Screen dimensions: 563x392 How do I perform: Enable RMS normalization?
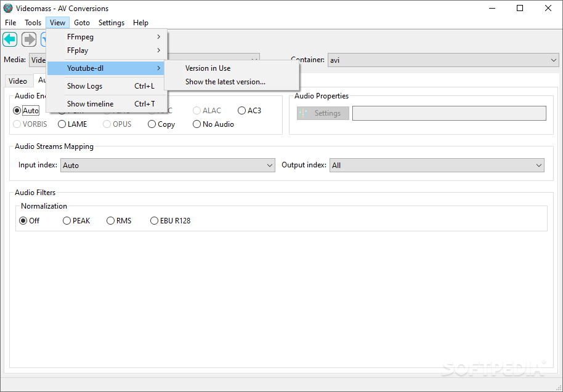click(119, 220)
